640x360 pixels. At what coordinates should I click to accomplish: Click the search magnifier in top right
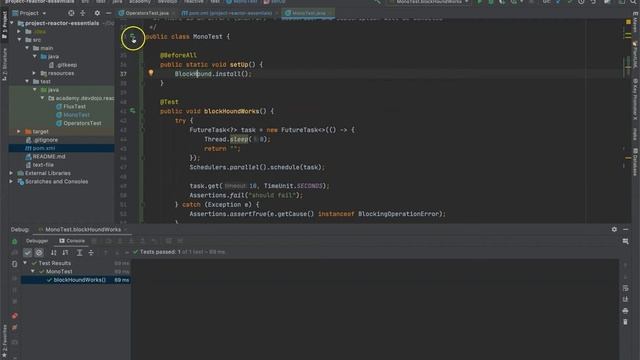point(633,2)
